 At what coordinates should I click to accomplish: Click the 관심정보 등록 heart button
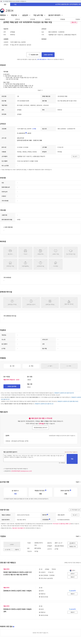(33, 55)
